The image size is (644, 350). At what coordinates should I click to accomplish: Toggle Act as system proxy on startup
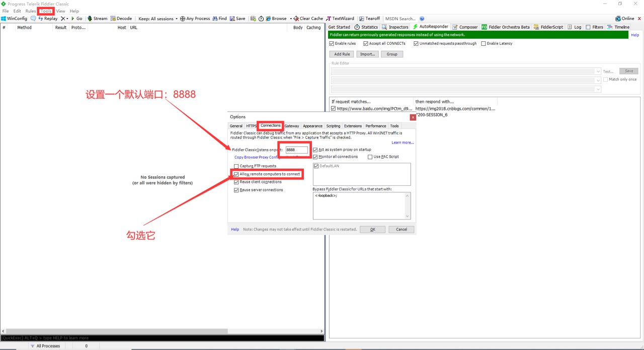(315, 150)
